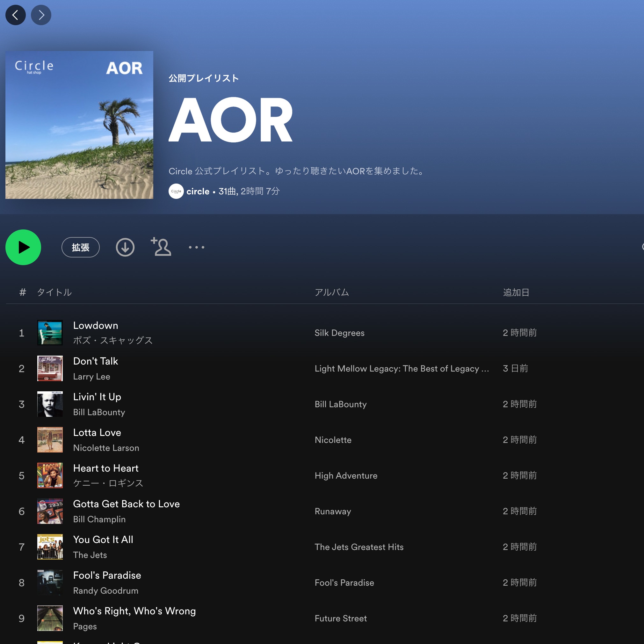The image size is (644, 644).
Task: Click the Livin' It Up track title
Action: pyautogui.click(x=97, y=397)
